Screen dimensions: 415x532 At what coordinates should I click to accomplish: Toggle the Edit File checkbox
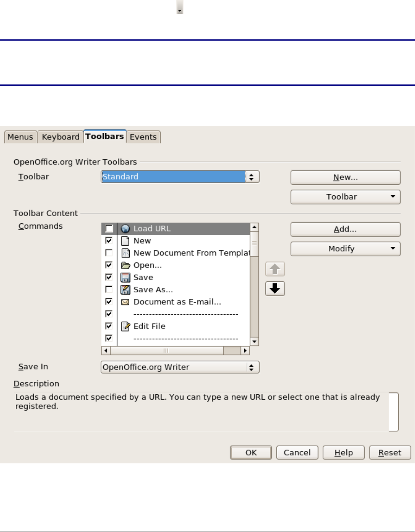pos(109,326)
